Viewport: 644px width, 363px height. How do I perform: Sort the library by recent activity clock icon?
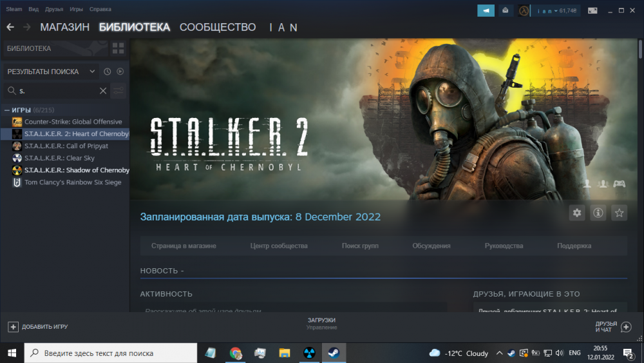point(107,72)
